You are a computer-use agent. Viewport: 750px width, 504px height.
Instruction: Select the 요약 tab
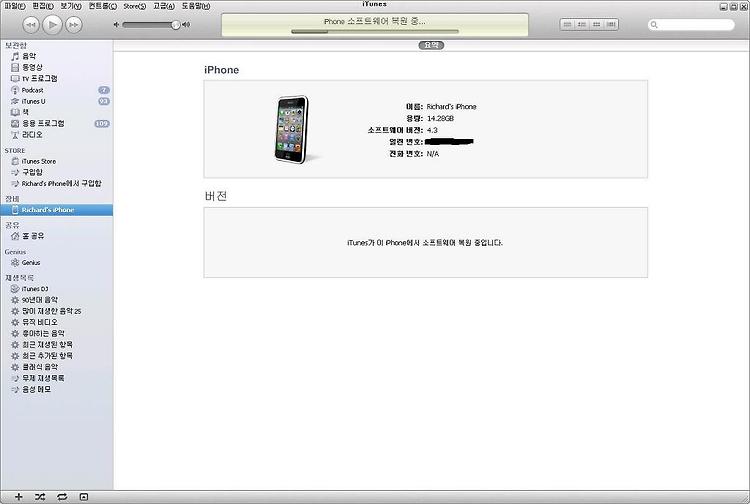[x=431, y=45]
